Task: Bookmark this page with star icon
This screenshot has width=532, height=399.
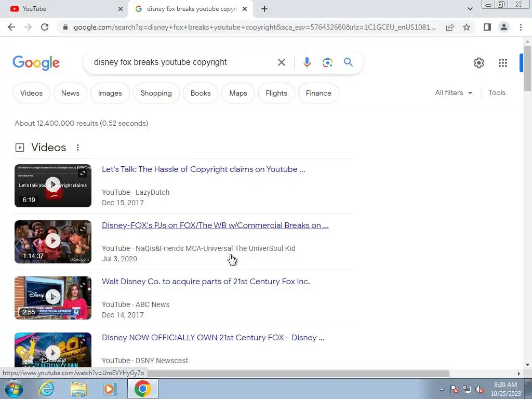Action: click(467, 27)
